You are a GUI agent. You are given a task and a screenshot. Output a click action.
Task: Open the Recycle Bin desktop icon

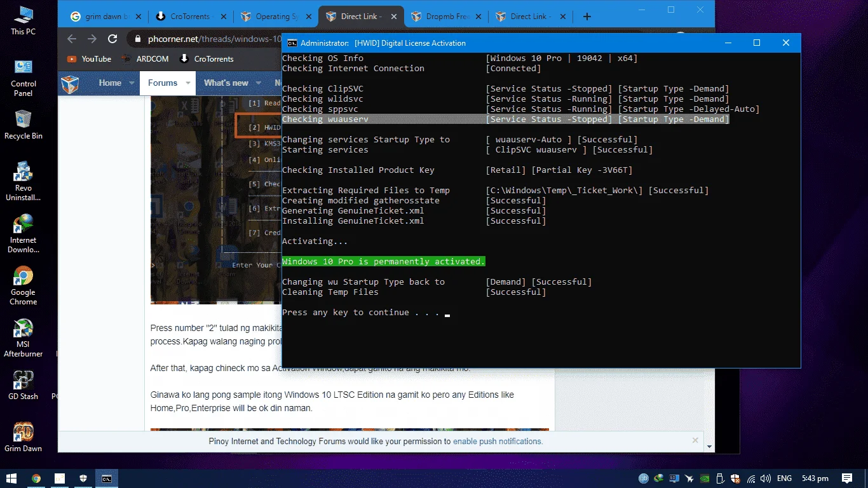(23, 125)
